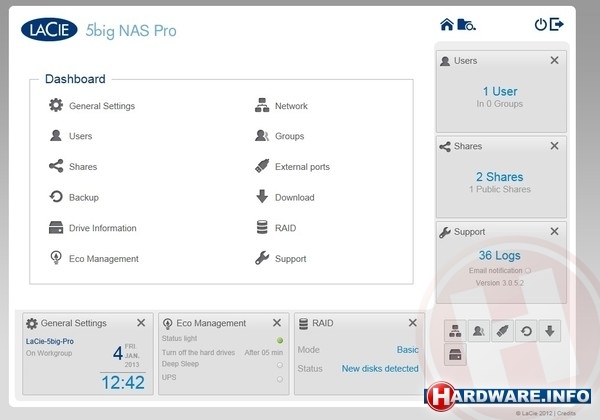600x420 pixels.
Task: Click the Eco Management widget bulb icon
Action: coord(167,324)
